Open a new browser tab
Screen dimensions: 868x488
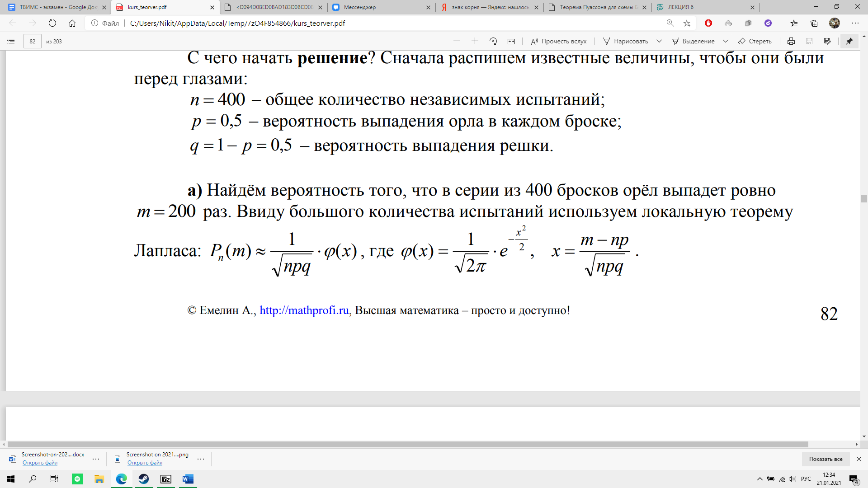point(767,7)
